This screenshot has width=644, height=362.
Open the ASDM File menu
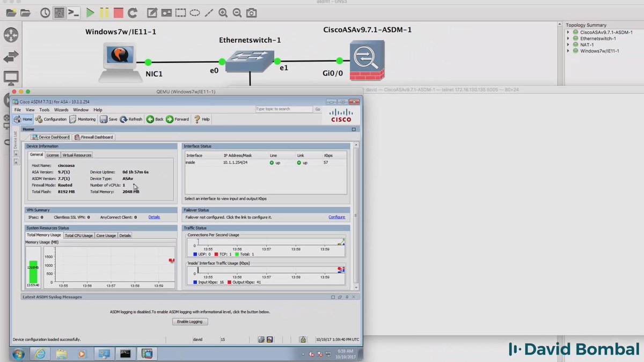tap(18, 110)
